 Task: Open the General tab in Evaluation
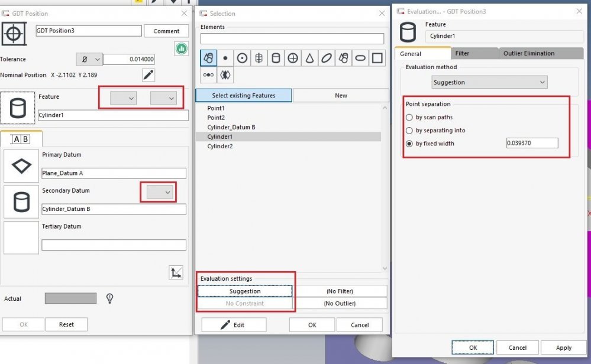[x=422, y=53]
